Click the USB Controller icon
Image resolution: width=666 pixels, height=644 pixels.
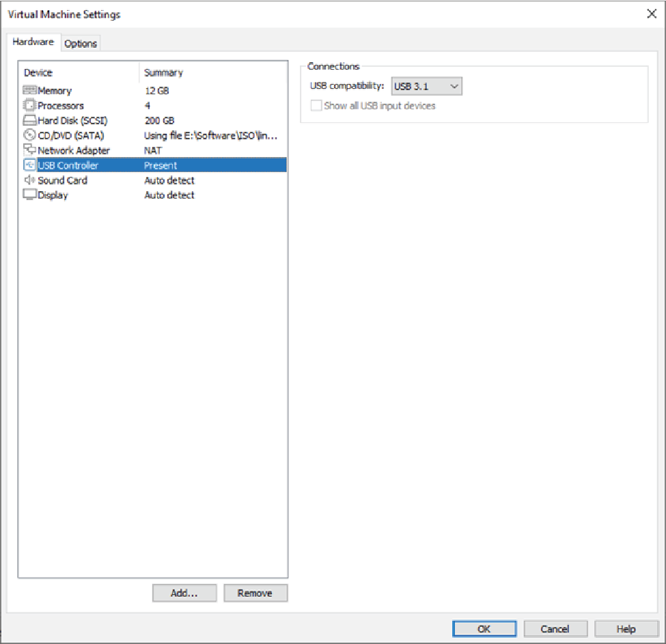pyautogui.click(x=29, y=165)
